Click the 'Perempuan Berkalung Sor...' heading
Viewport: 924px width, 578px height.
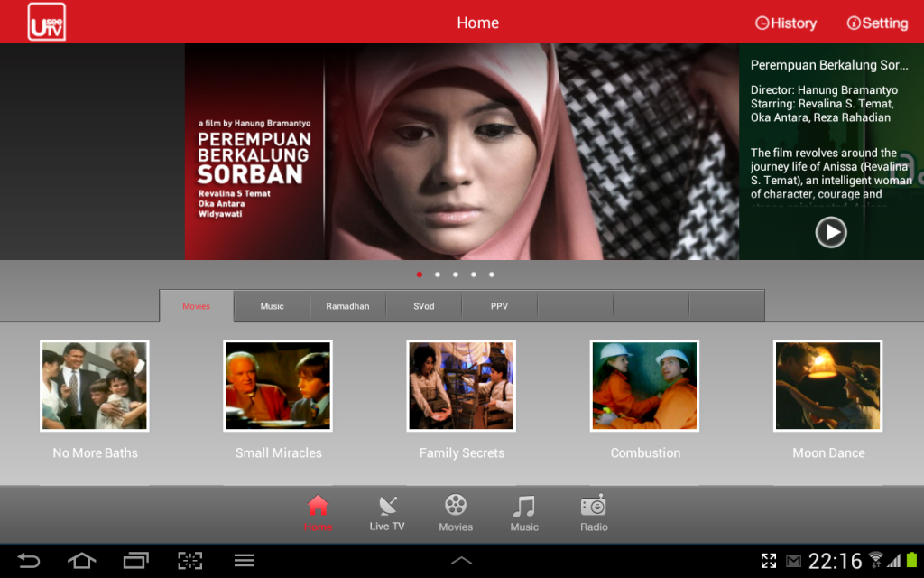click(x=829, y=65)
